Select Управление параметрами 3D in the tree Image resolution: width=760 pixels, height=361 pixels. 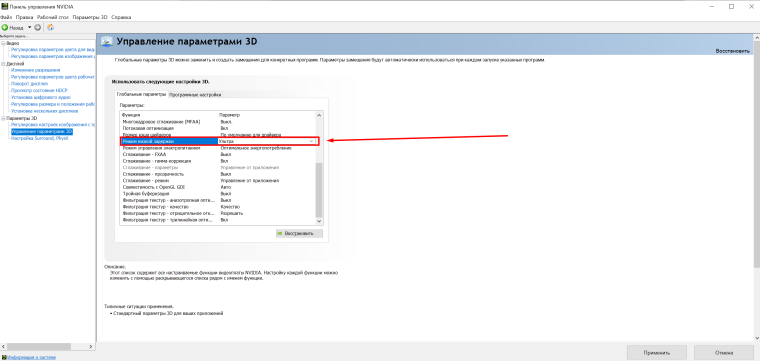42,131
